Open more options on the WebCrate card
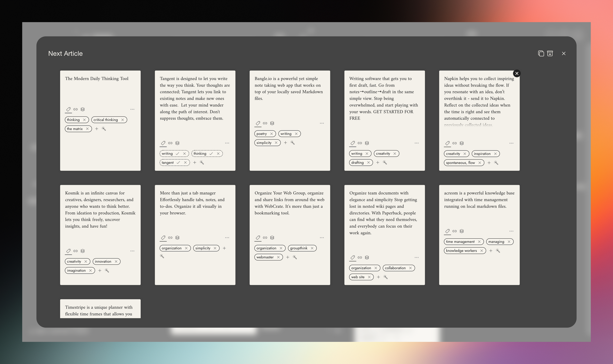 click(x=322, y=238)
